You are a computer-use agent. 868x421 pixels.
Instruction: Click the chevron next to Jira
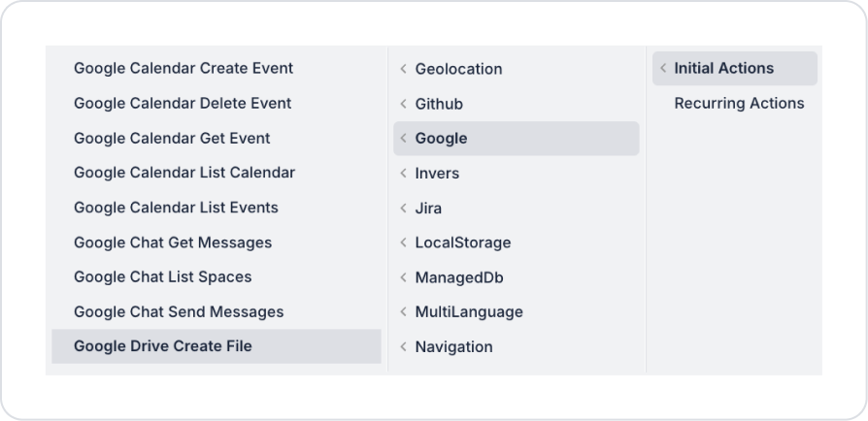[404, 208]
